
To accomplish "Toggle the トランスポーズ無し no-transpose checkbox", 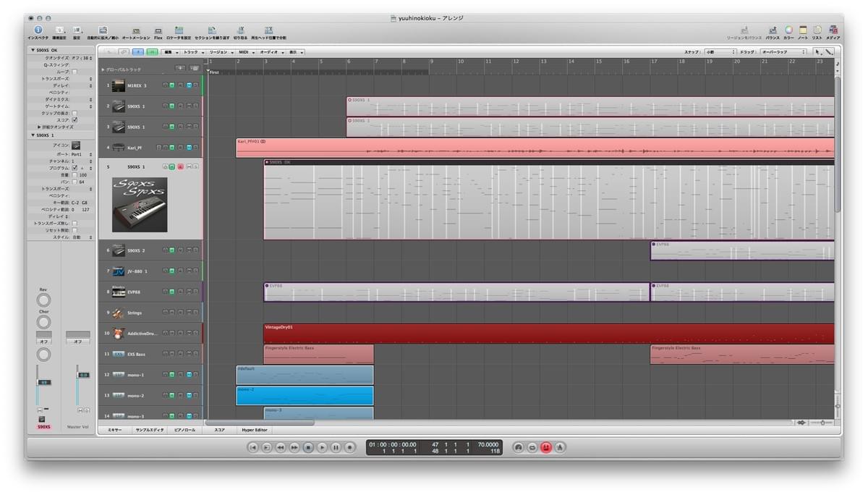I will 75,223.
